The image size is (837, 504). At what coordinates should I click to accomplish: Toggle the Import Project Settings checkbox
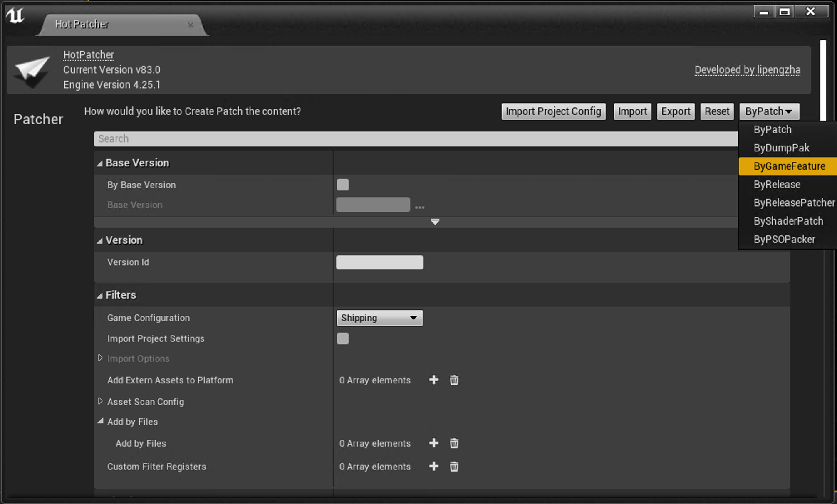pyautogui.click(x=343, y=338)
